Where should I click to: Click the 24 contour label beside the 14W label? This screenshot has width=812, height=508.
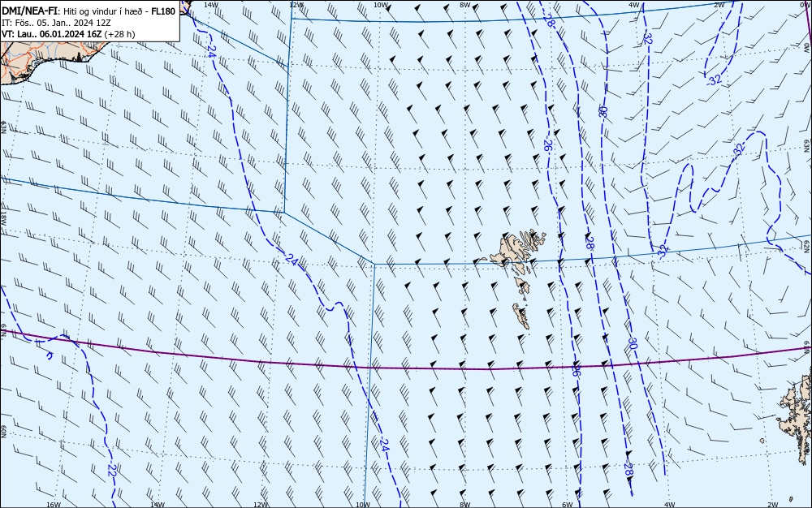(x=210, y=50)
